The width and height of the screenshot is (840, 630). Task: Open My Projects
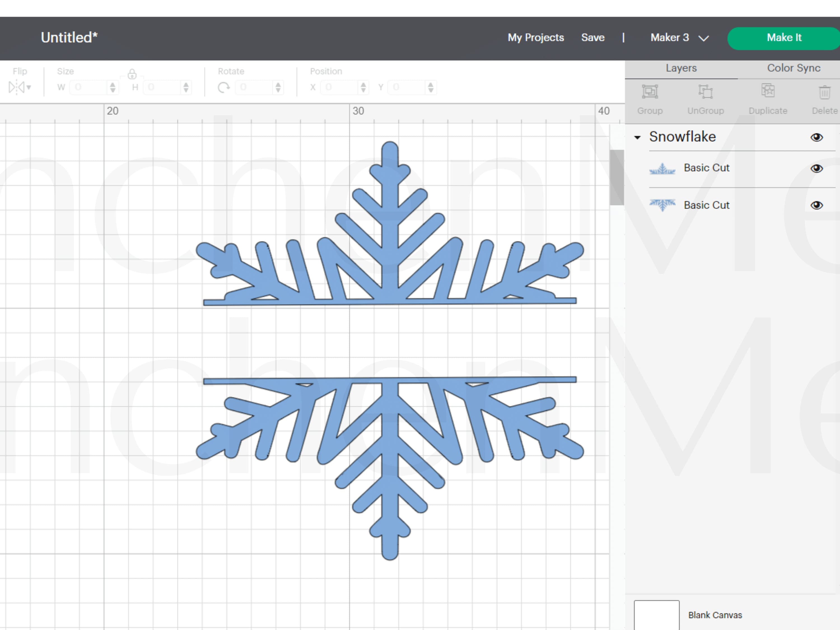click(x=535, y=38)
